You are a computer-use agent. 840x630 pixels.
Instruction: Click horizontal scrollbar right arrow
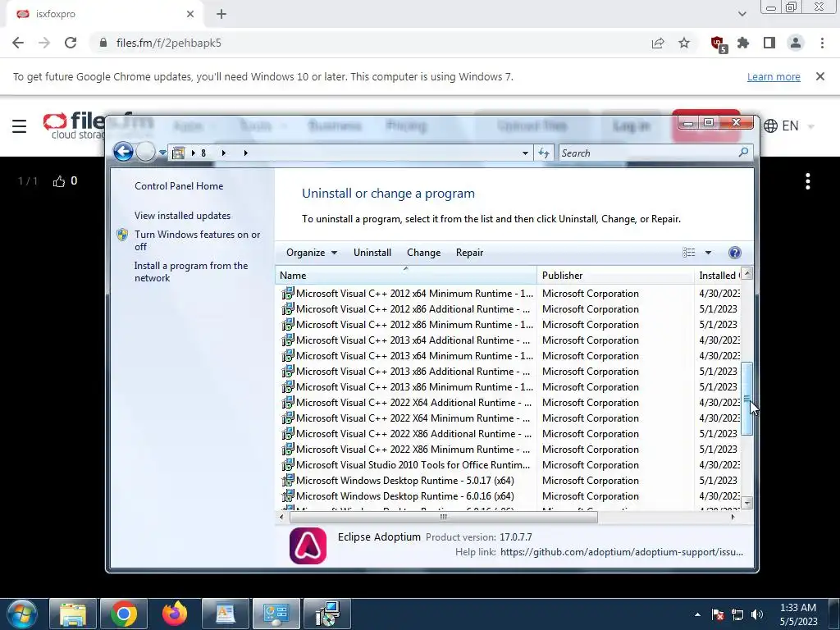[x=733, y=517]
